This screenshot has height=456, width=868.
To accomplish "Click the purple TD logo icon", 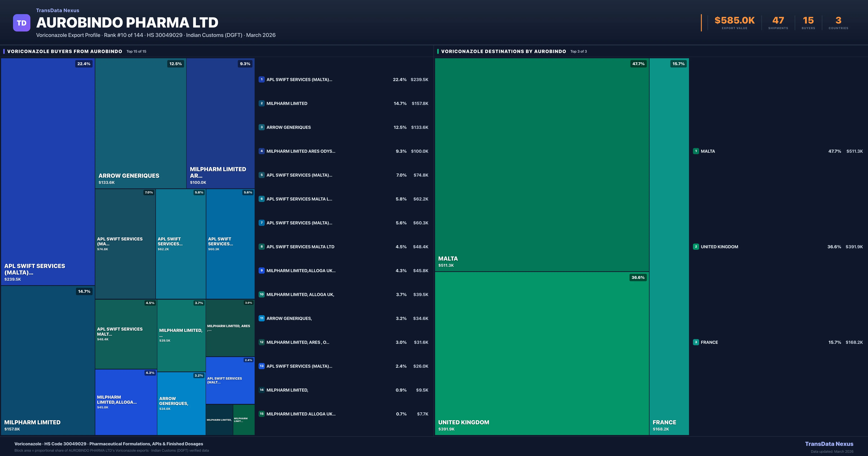I will (x=22, y=23).
